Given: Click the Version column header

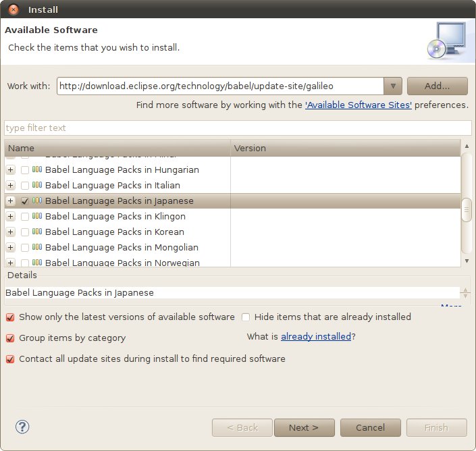Looking at the screenshot, I should pyautogui.click(x=346, y=148).
